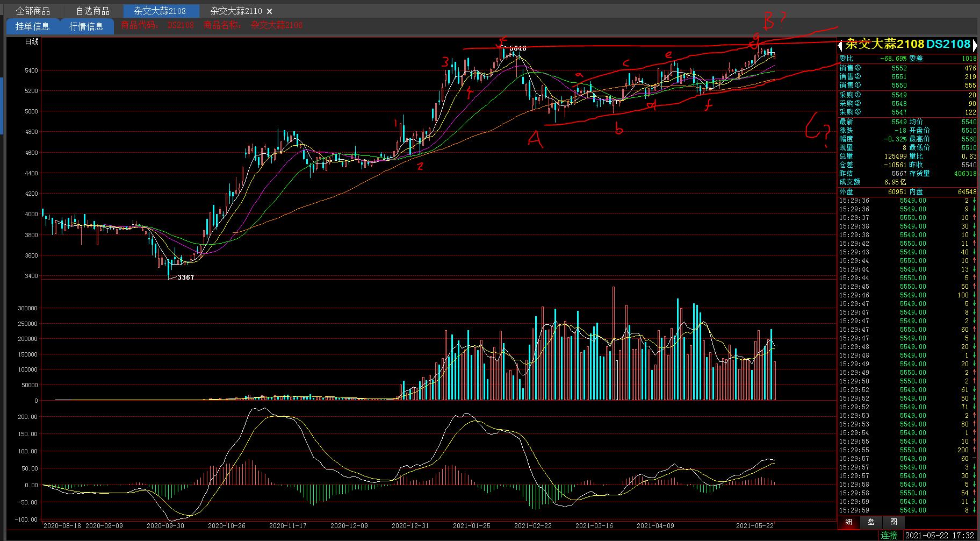Click the 委差 value 1018
The height and width of the screenshot is (541, 980).
click(x=969, y=59)
